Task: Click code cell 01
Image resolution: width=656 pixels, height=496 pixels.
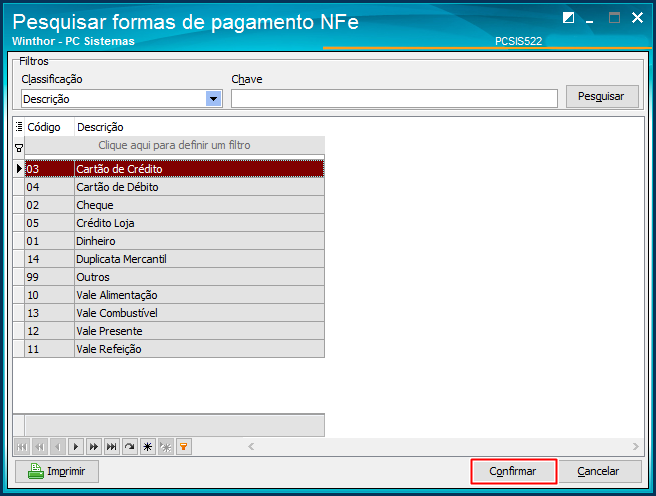Action: point(49,241)
